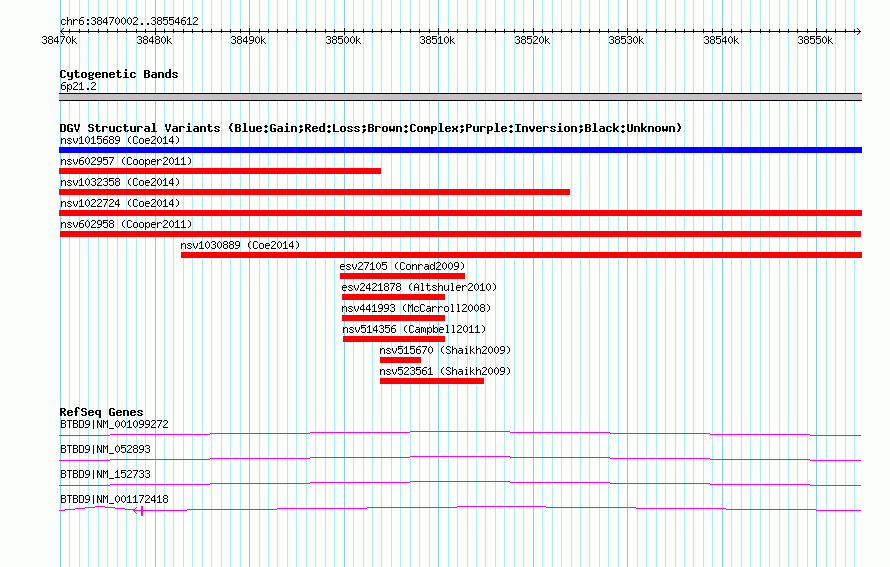The image size is (890, 567).
Task: Click the red esv27105 variant bar
Action: 402,276
